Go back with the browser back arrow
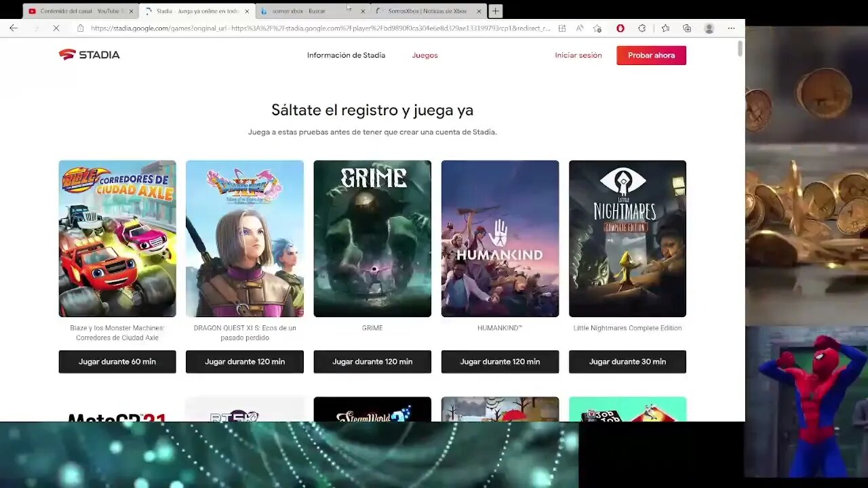This screenshot has height=488, width=868. tap(14, 28)
